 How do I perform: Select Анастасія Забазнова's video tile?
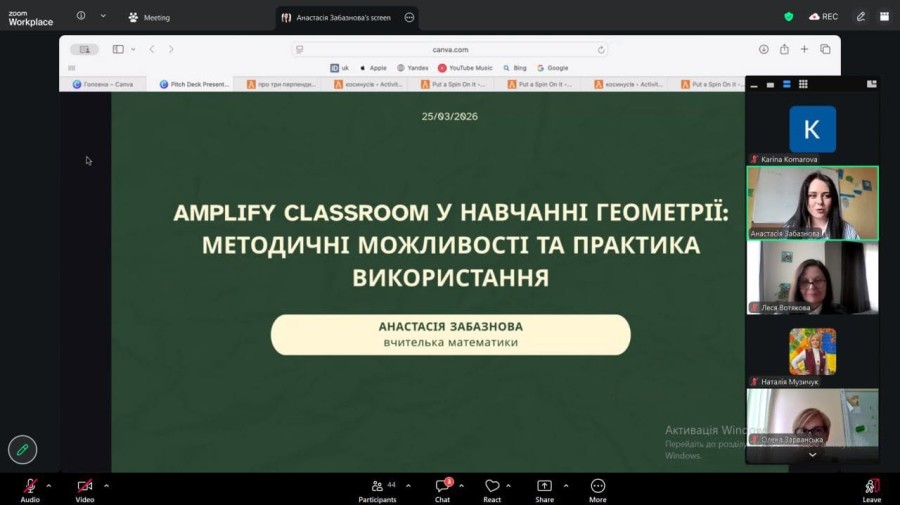pyautogui.click(x=812, y=203)
